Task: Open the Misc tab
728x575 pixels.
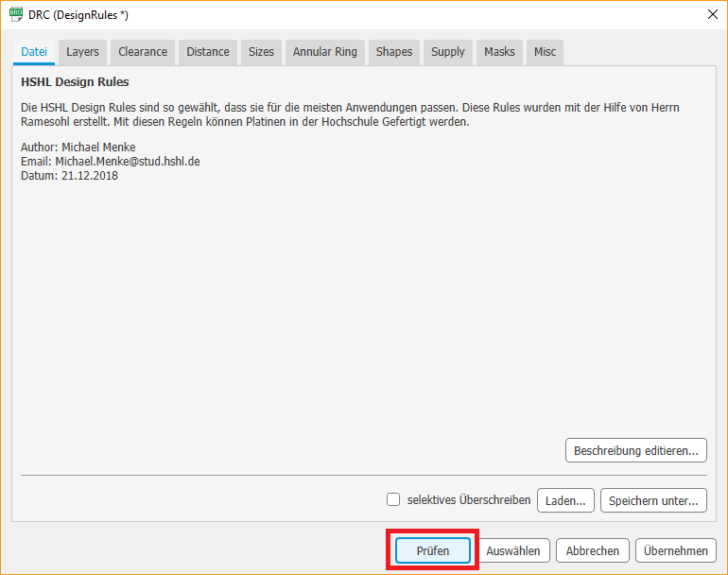Action: coord(545,52)
